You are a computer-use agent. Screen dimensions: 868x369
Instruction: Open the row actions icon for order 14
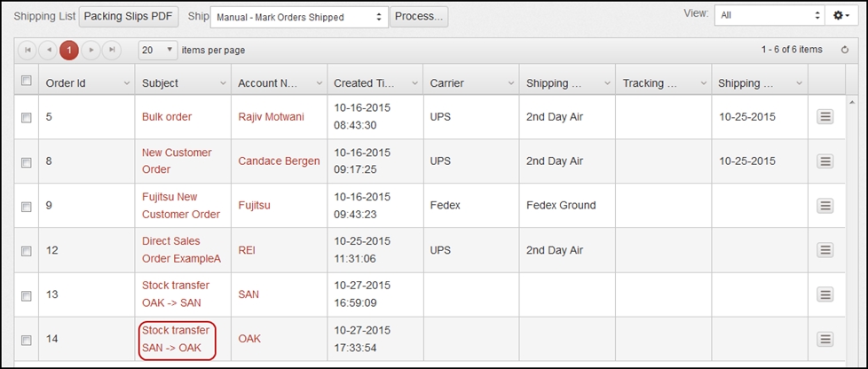click(x=825, y=339)
